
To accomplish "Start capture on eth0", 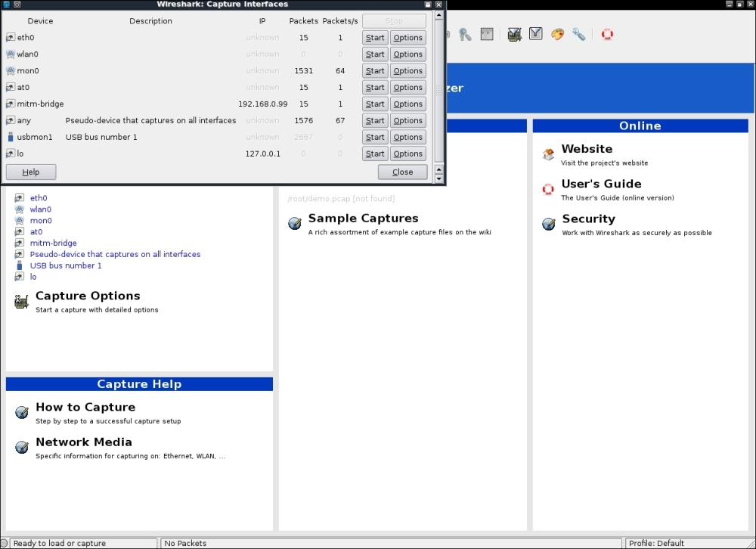I will (375, 38).
